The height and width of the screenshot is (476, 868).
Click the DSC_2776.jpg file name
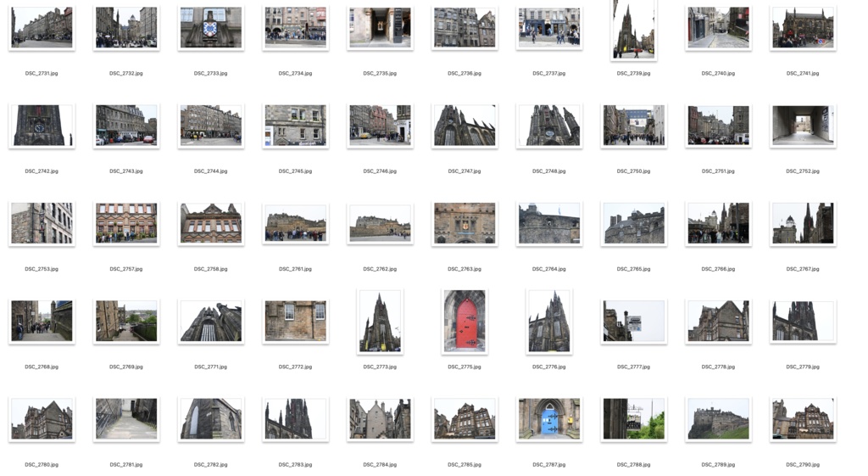tap(549, 367)
